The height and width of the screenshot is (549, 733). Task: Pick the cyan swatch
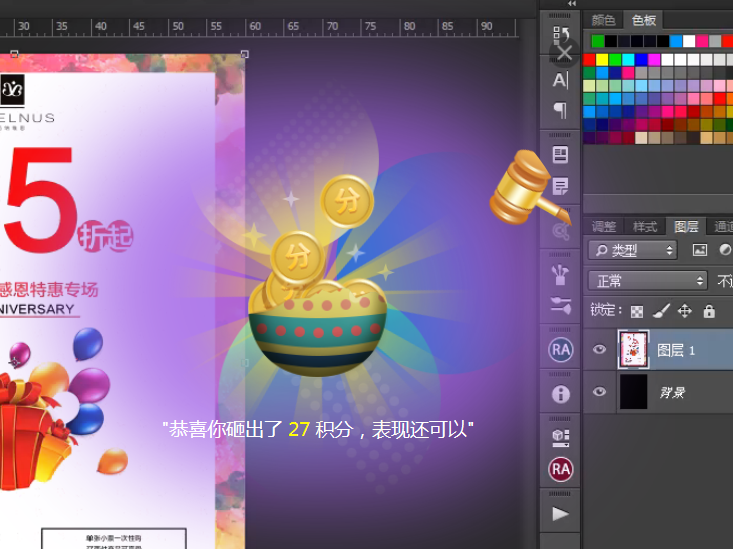click(x=628, y=59)
